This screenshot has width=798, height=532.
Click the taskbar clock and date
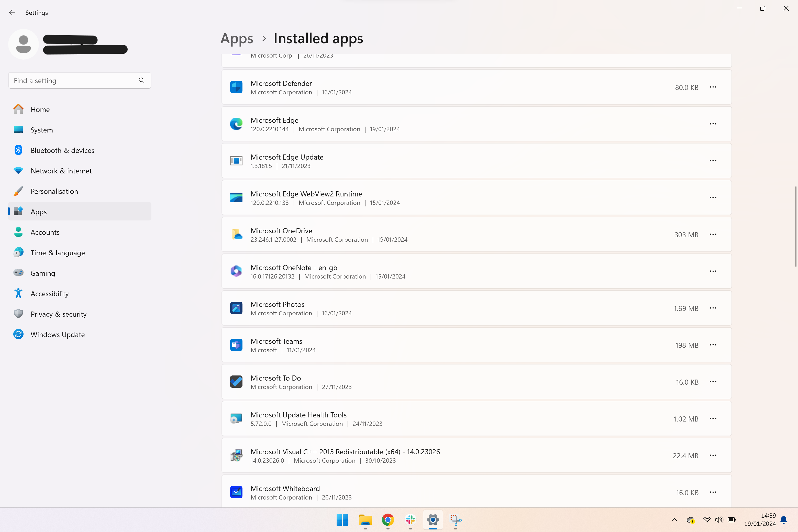pos(760,520)
